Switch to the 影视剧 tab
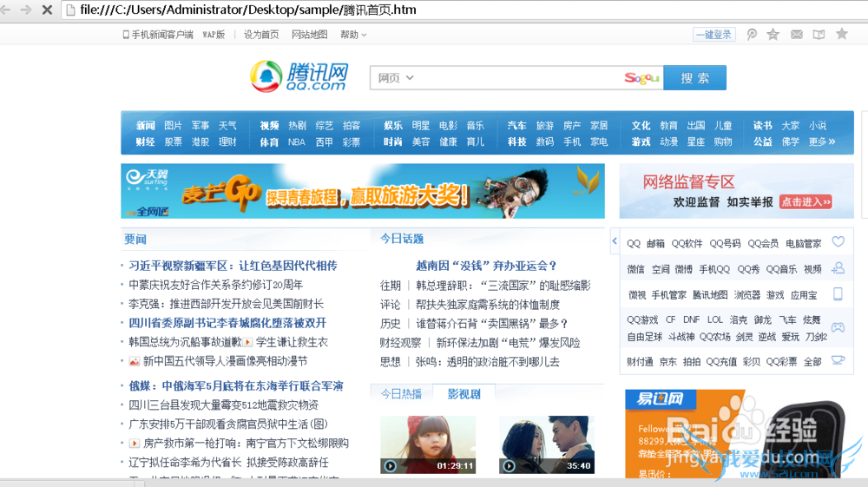 [x=464, y=394]
